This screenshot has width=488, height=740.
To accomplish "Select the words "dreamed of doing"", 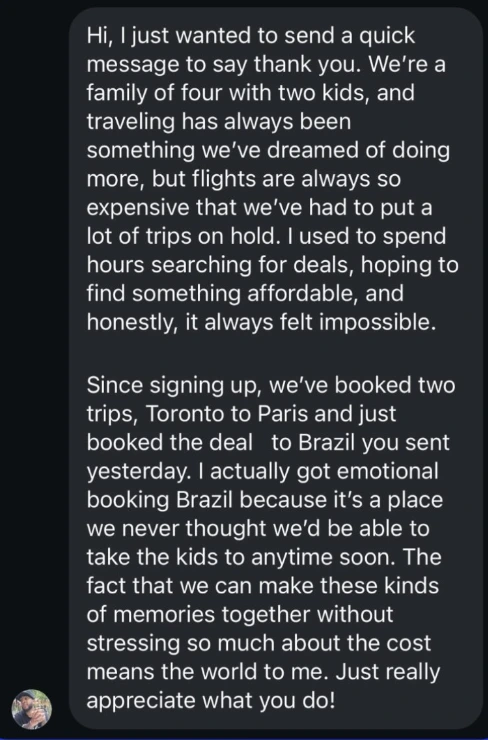I will (x=358, y=151).
